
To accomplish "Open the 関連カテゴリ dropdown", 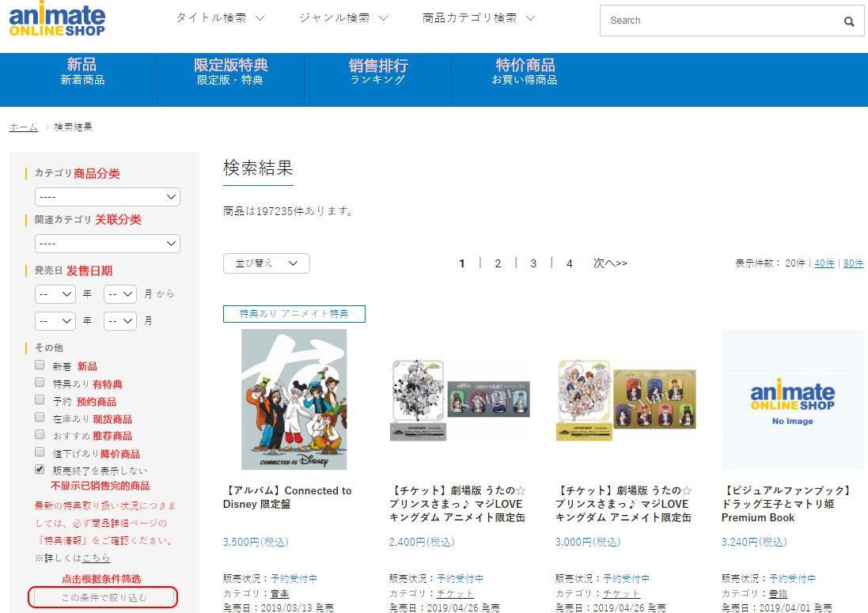I will click(x=108, y=244).
